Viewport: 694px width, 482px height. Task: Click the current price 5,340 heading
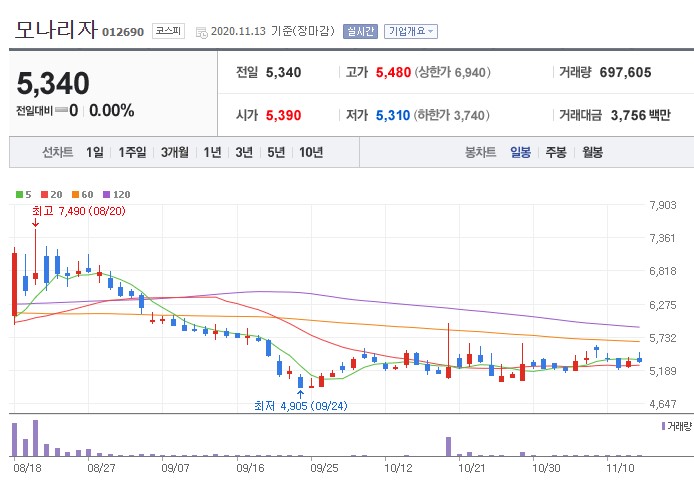[53, 83]
